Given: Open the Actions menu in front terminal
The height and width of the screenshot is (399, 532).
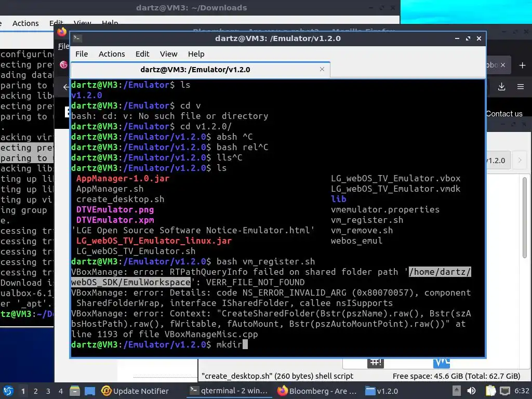Looking at the screenshot, I should pyautogui.click(x=112, y=54).
